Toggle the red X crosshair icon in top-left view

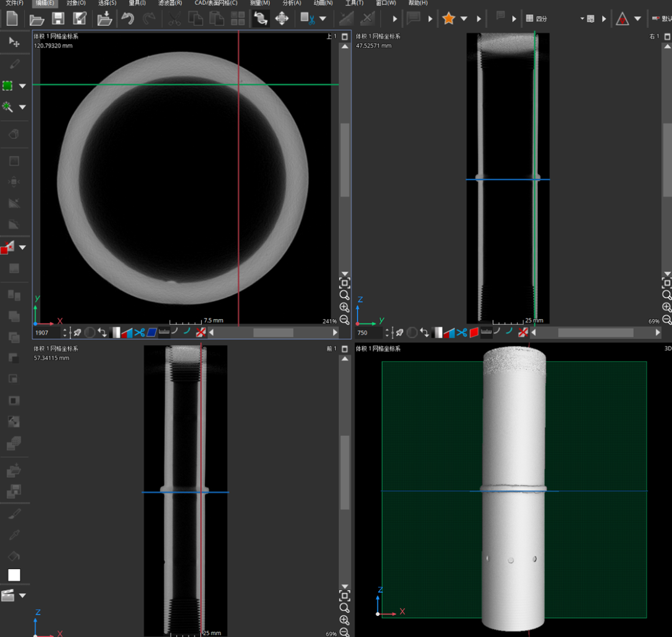[x=201, y=333]
